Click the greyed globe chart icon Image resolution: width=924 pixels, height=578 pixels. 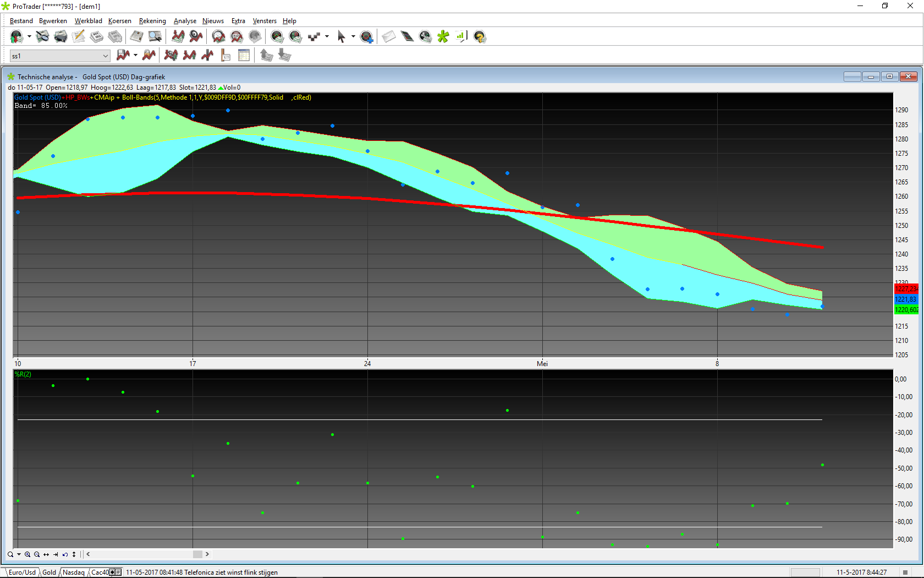click(255, 37)
